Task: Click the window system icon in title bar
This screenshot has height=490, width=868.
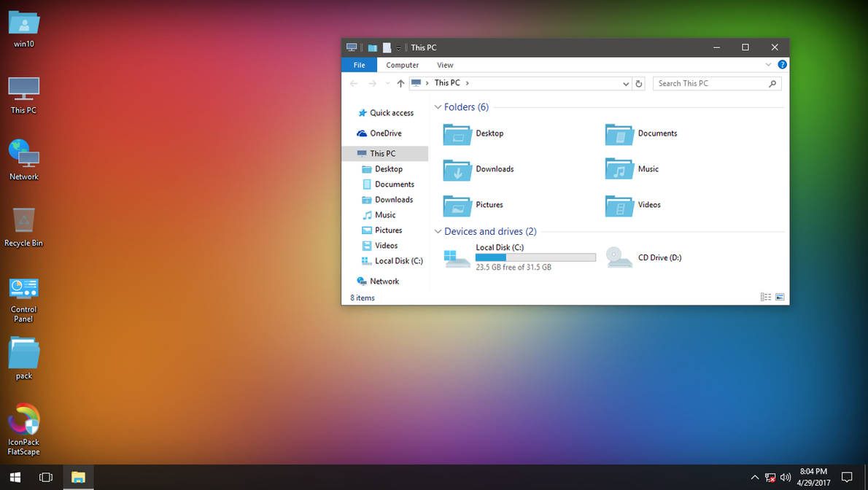Action: point(352,47)
